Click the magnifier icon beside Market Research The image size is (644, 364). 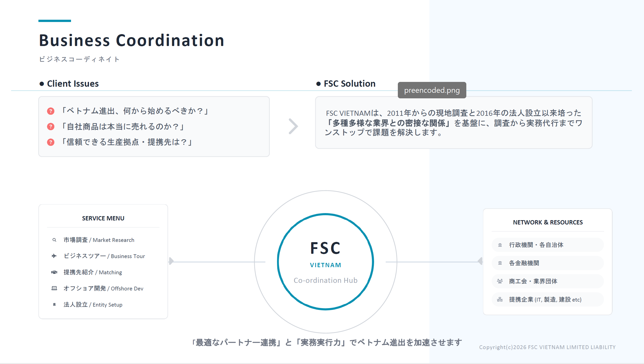pyautogui.click(x=54, y=240)
